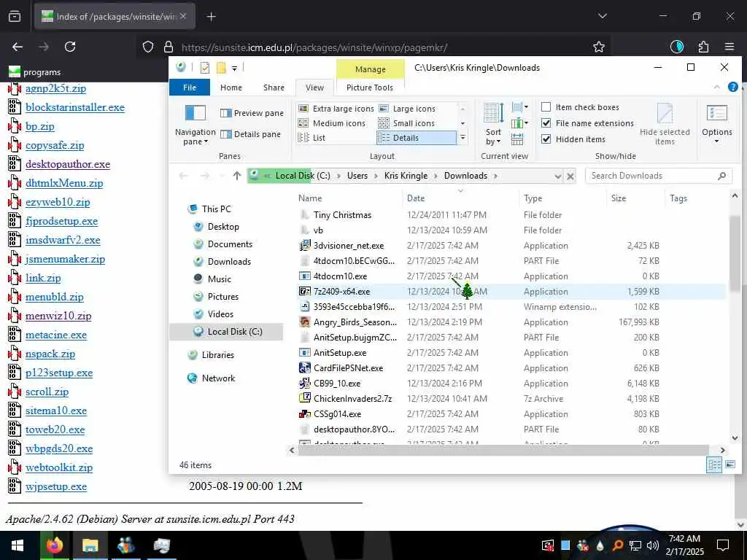Open the jsmenumaker.zip link
The height and width of the screenshot is (560, 747).
coord(65,259)
